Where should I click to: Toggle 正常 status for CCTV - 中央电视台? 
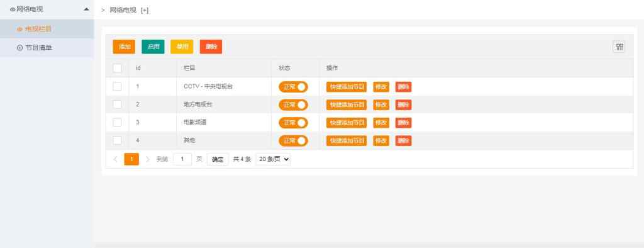pos(293,87)
